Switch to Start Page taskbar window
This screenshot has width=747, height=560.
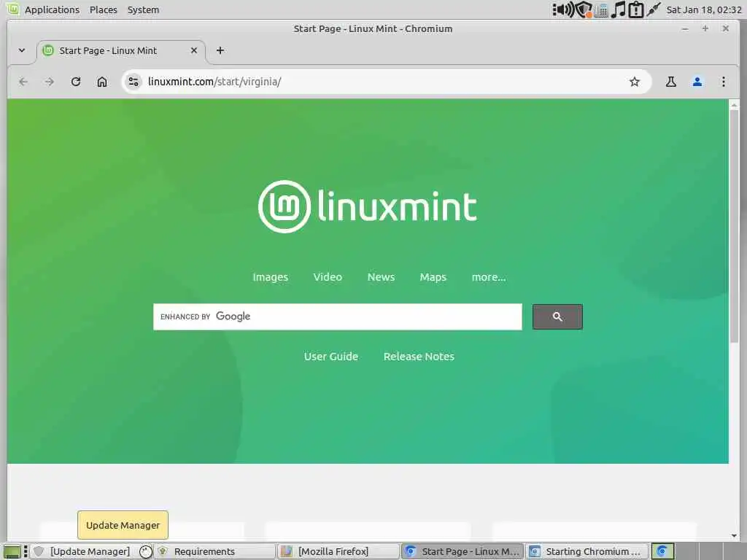pyautogui.click(x=462, y=551)
